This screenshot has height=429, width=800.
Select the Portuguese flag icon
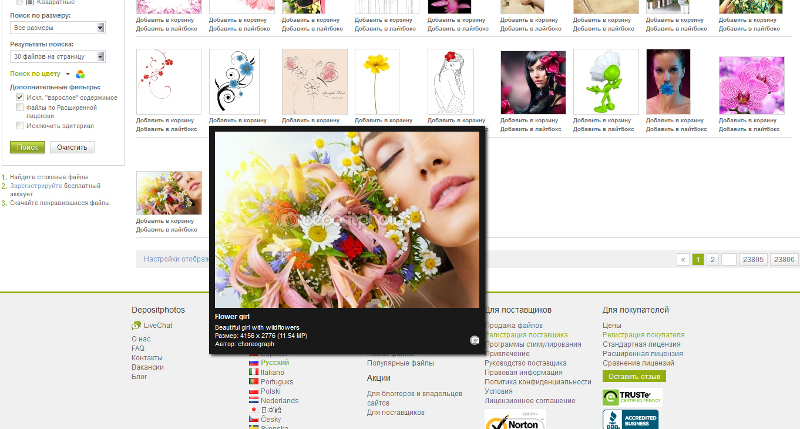click(254, 382)
